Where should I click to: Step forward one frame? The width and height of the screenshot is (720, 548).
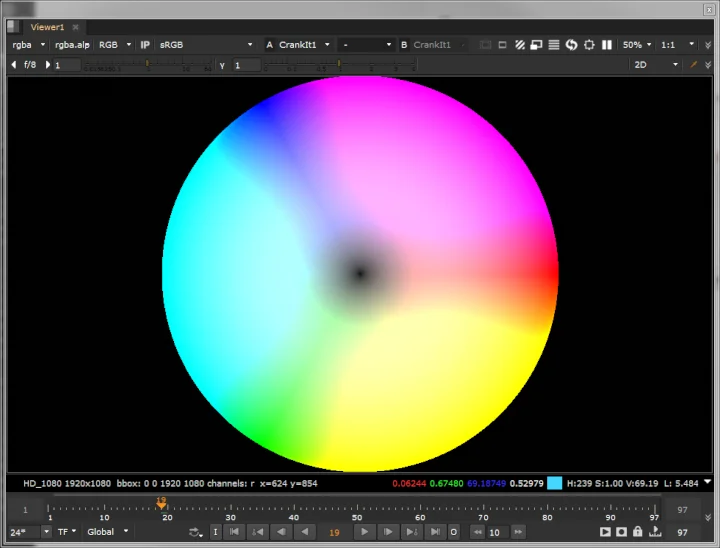388,532
